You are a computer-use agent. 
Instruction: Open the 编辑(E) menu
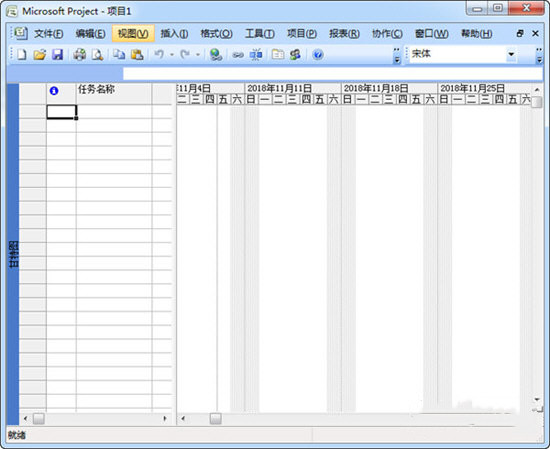click(90, 34)
